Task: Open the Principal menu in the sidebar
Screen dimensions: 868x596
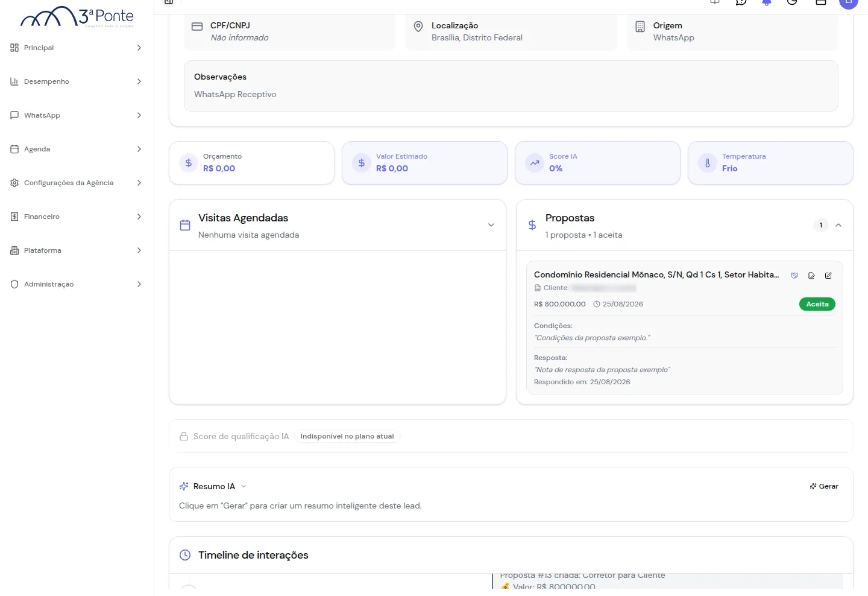Action: tap(77, 48)
